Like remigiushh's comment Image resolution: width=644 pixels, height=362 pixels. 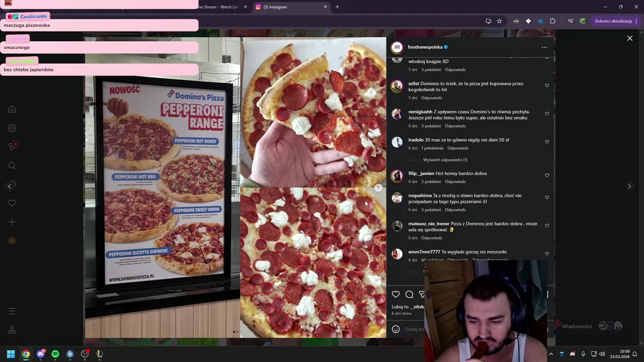[547, 114]
